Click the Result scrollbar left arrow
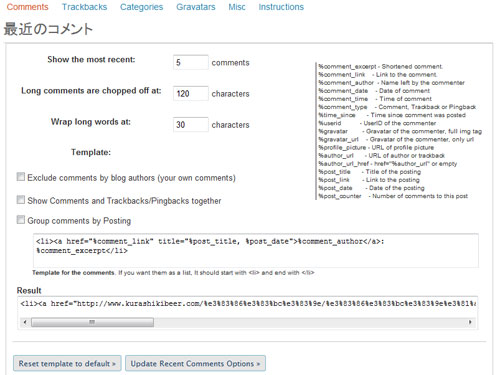This screenshot has width=500, height=375. [x=25, y=322]
